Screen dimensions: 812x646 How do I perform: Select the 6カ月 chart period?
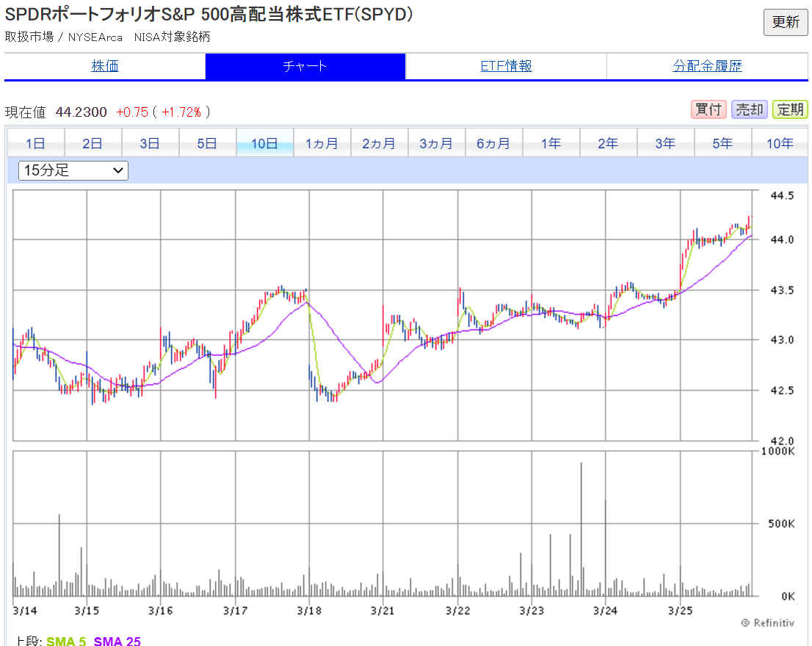(x=493, y=143)
